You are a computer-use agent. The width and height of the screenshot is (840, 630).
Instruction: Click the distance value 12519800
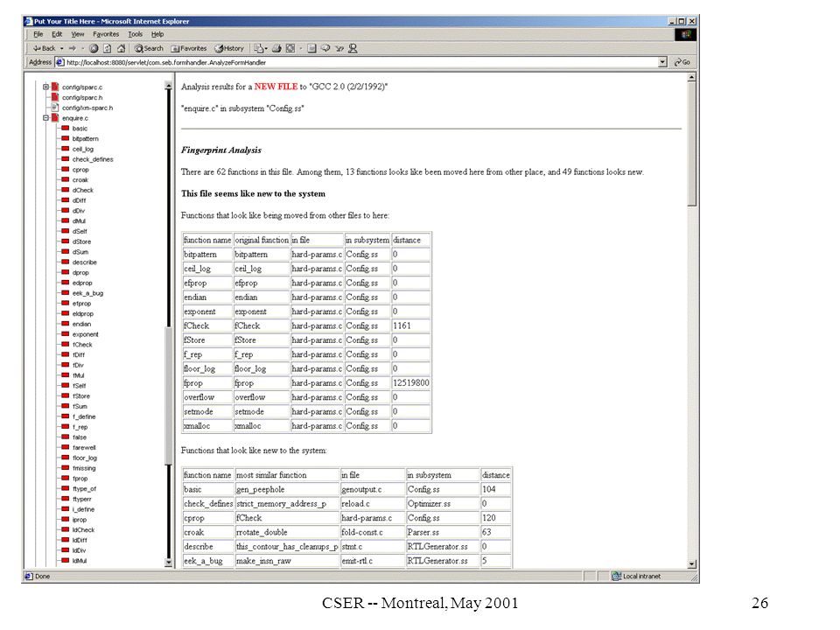tap(411, 383)
